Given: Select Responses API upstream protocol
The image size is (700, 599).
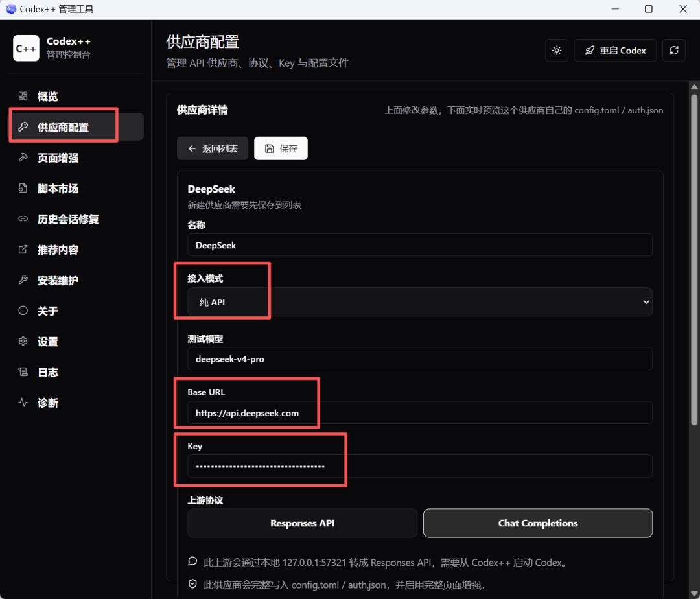Looking at the screenshot, I should (302, 523).
